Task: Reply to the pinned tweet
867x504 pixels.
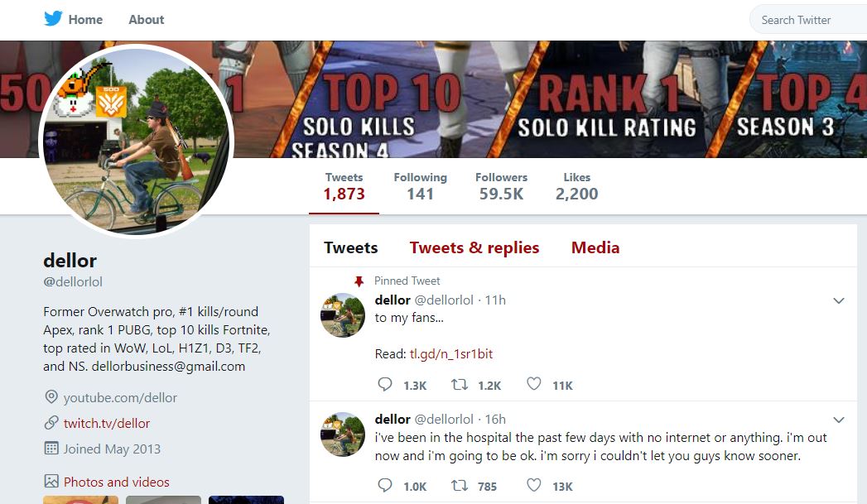Action: 385,385
